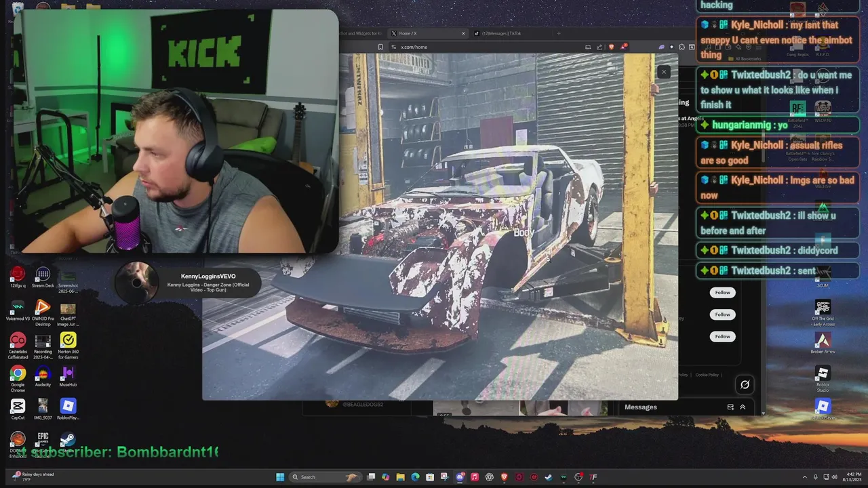Open Off The Grid Early Access shortcut
This screenshot has height=488, width=868.
click(823, 314)
